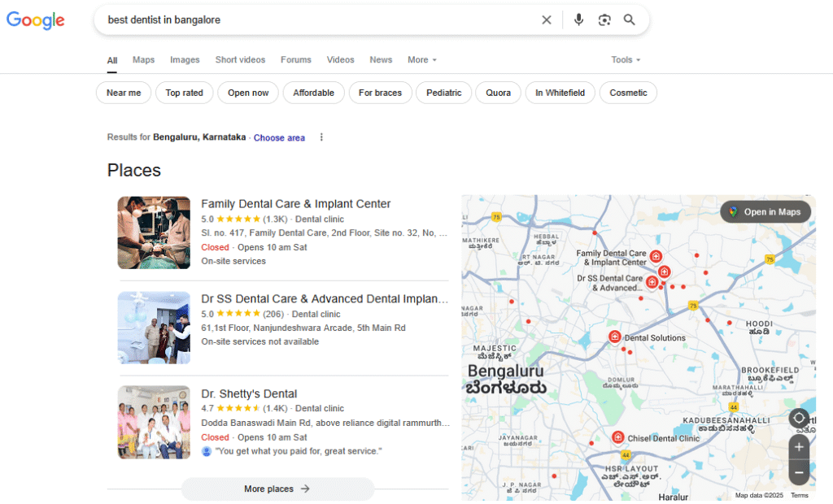The height and width of the screenshot is (504, 833).
Task: Open Dr SS Dental Care listing title
Action: click(x=325, y=299)
